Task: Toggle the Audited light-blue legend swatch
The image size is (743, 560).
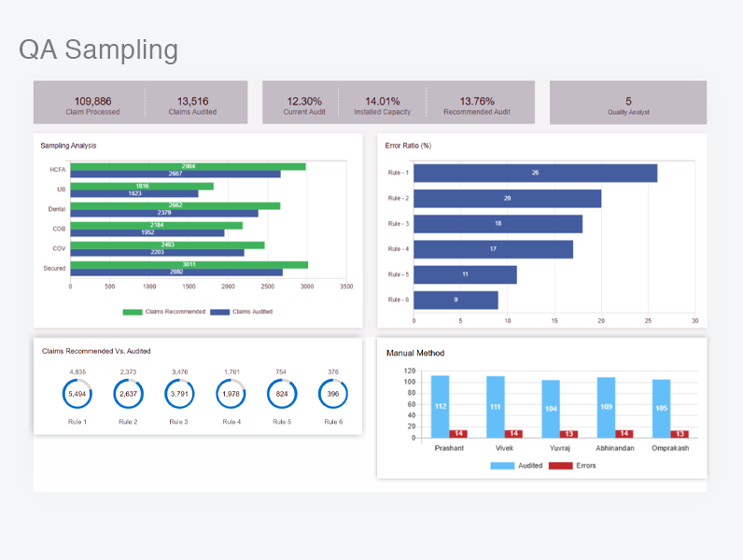Action: [x=502, y=466]
